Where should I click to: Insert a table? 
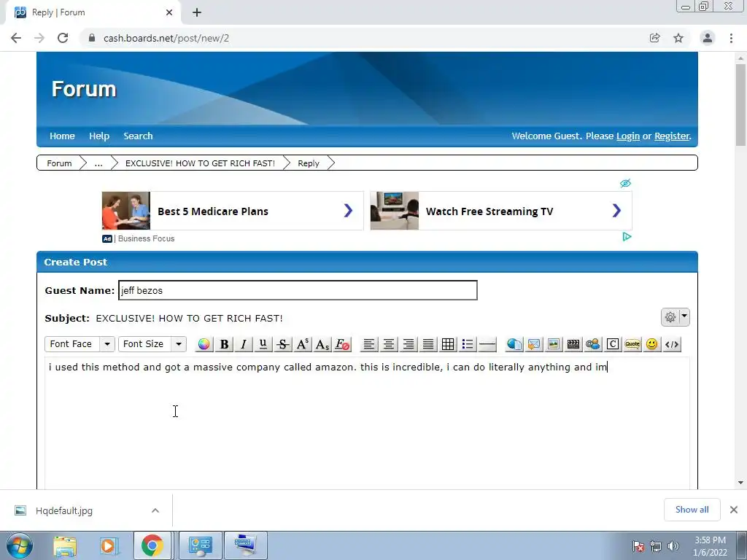[x=448, y=344]
